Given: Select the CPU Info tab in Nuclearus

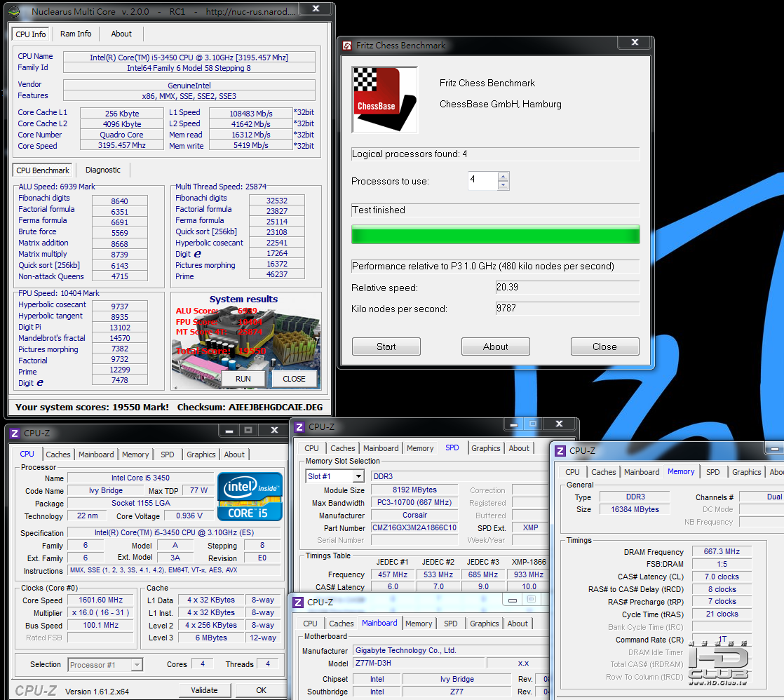Looking at the screenshot, I should 30,34.
